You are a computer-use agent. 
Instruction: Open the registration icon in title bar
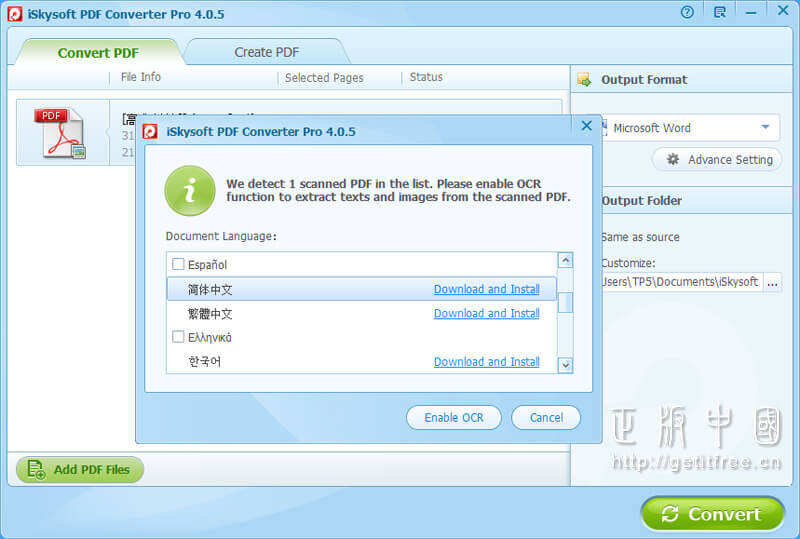[x=719, y=12]
